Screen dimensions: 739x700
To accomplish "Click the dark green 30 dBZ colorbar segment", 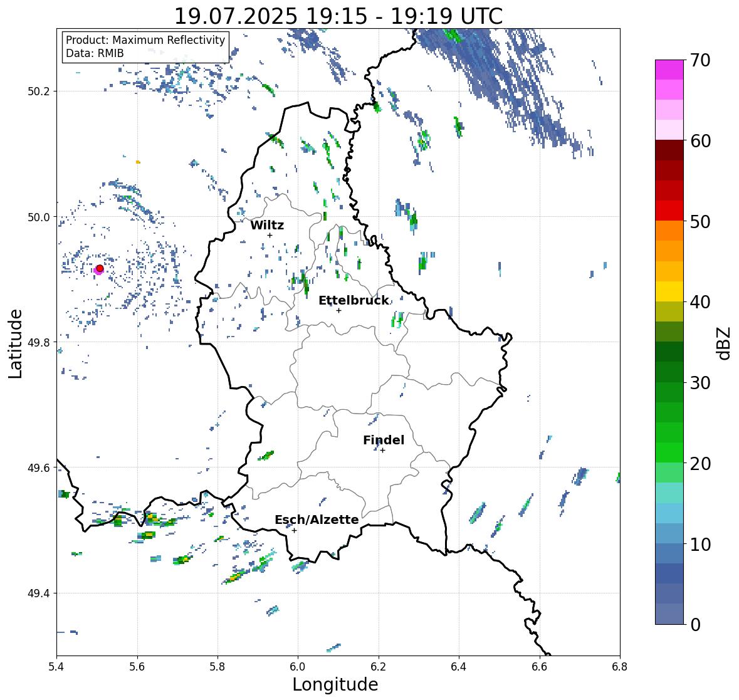I will 669,372.
